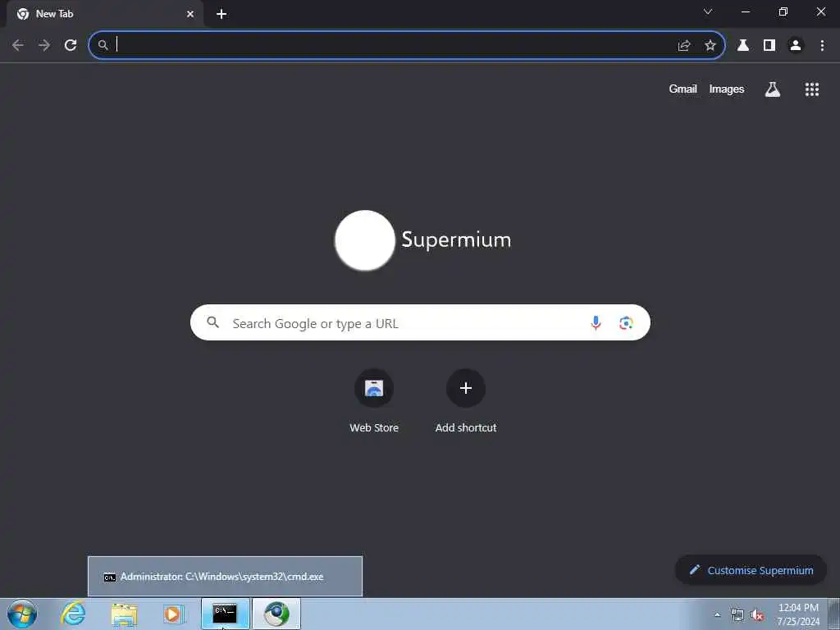Select the Supermium taskbar button
This screenshot has width=840, height=630.
point(276,614)
